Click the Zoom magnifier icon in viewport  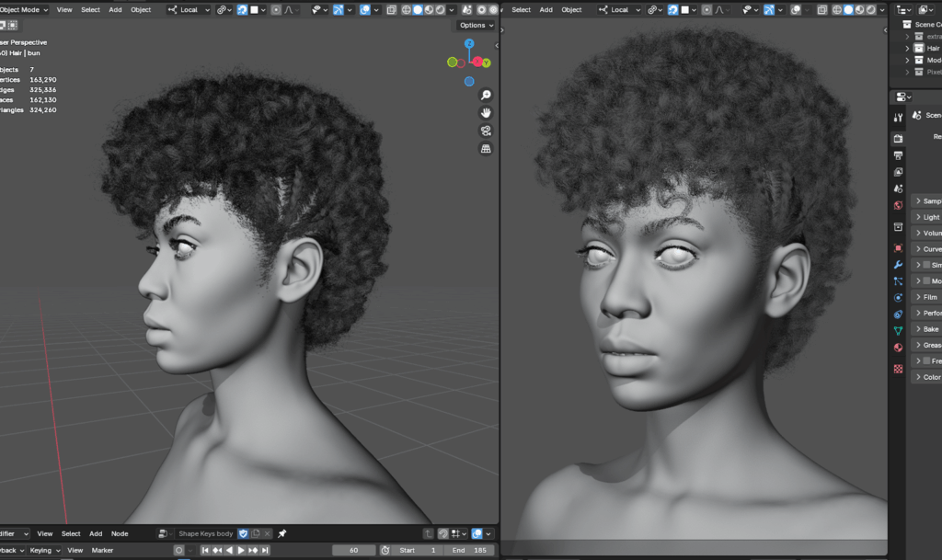pos(486,94)
